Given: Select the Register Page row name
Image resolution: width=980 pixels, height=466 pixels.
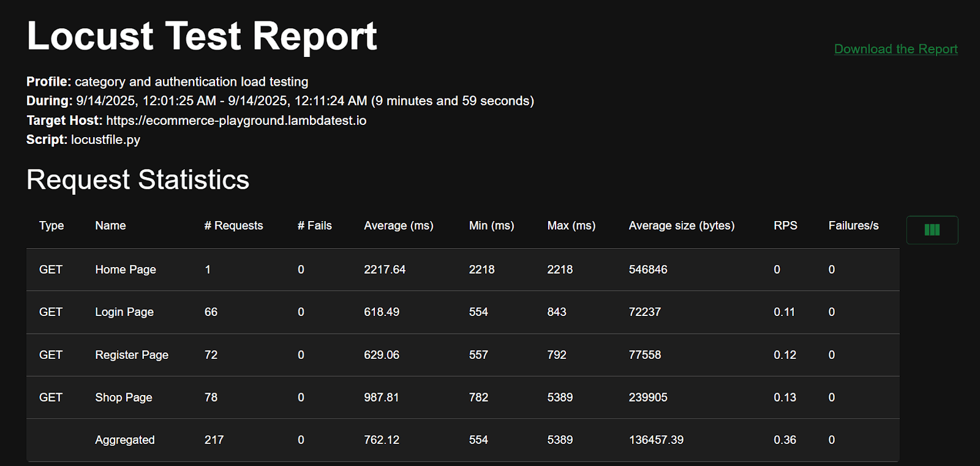Looking at the screenshot, I should pyautogui.click(x=132, y=355).
